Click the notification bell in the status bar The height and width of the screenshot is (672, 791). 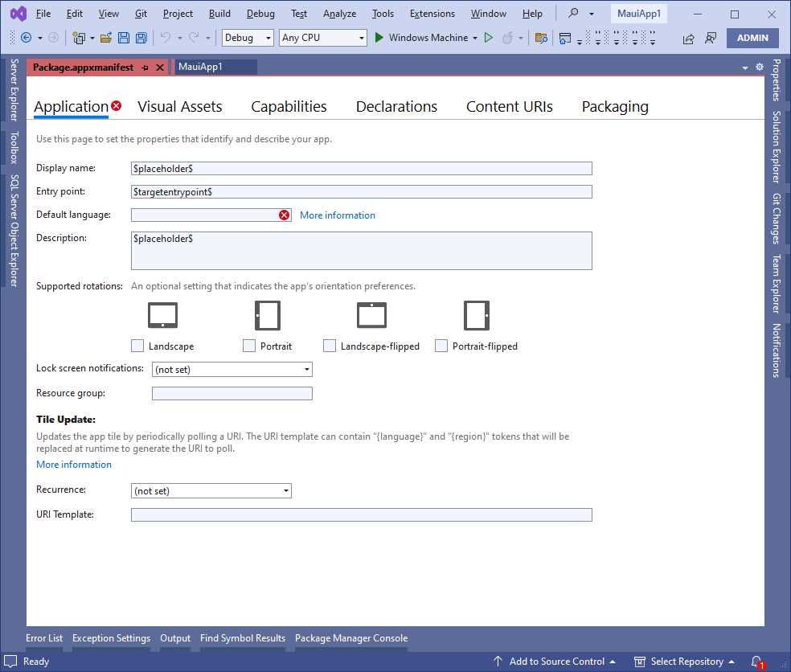[756, 661]
